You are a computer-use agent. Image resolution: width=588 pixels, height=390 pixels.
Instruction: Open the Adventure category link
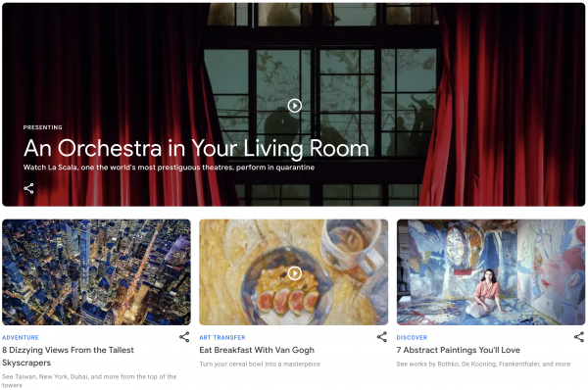pyautogui.click(x=21, y=337)
